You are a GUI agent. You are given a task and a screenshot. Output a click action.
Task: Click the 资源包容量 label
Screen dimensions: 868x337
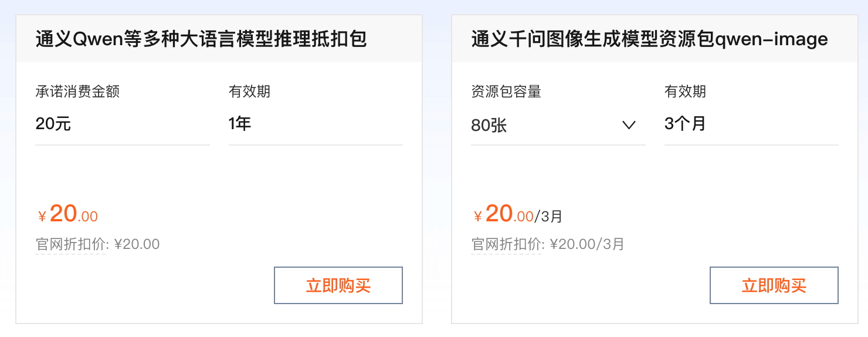(506, 92)
